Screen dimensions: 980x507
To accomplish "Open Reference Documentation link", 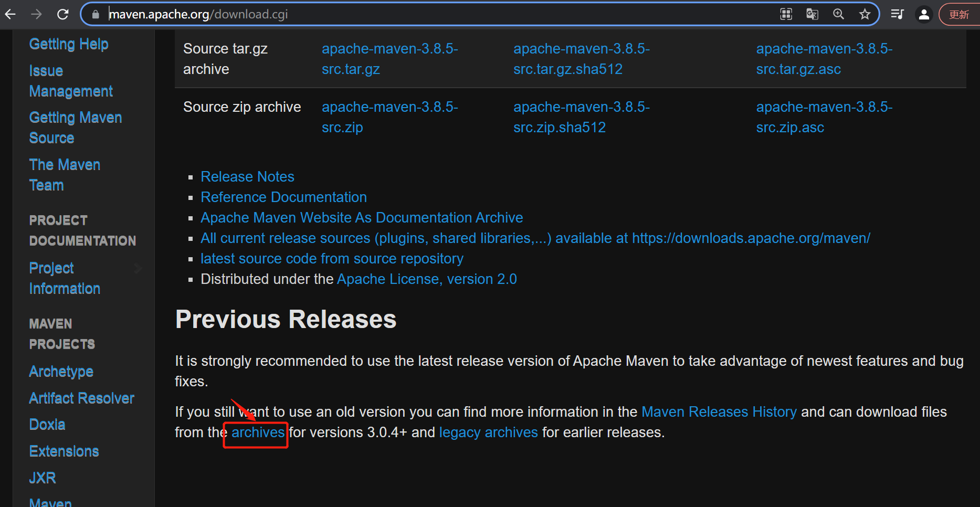I will (283, 197).
